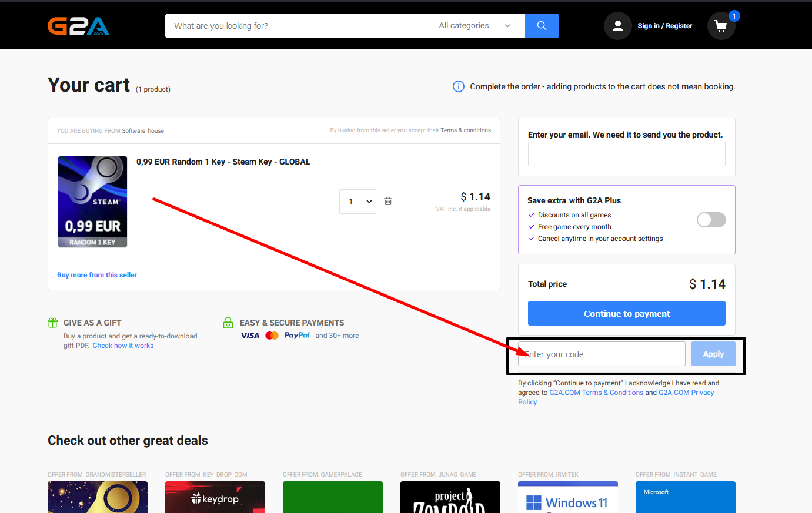Open the shopping cart icon
The height and width of the screenshot is (513, 812).
point(721,26)
